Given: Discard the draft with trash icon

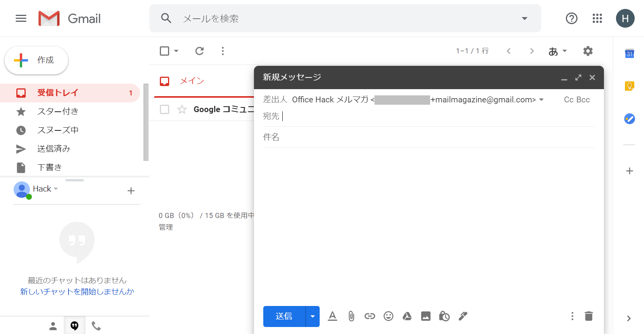Looking at the screenshot, I should click(x=589, y=316).
